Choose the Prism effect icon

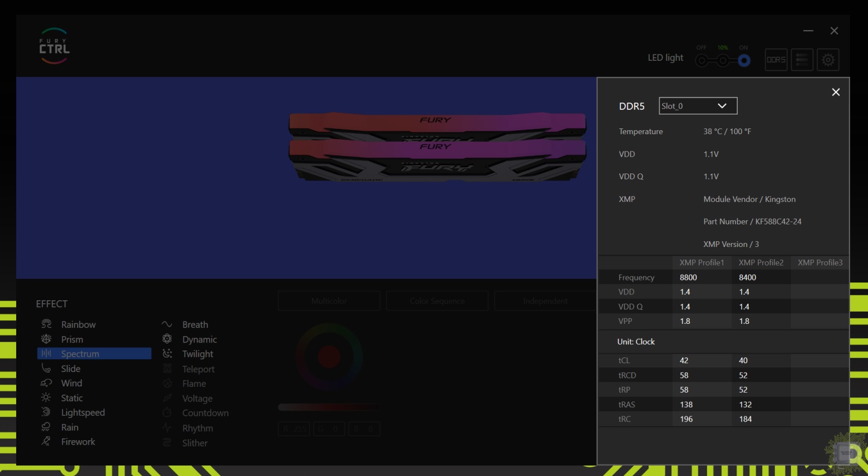[x=46, y=339]
